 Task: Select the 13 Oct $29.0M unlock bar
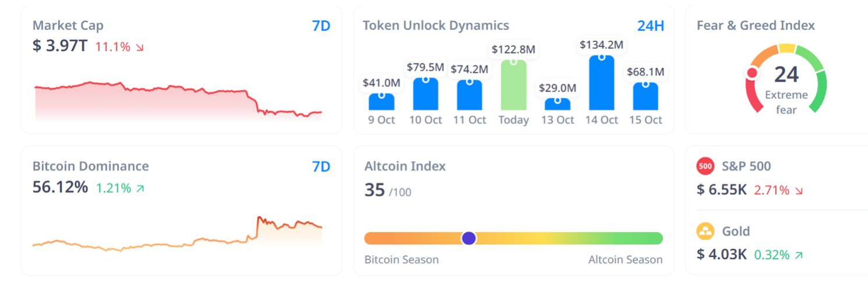[558, 104]
